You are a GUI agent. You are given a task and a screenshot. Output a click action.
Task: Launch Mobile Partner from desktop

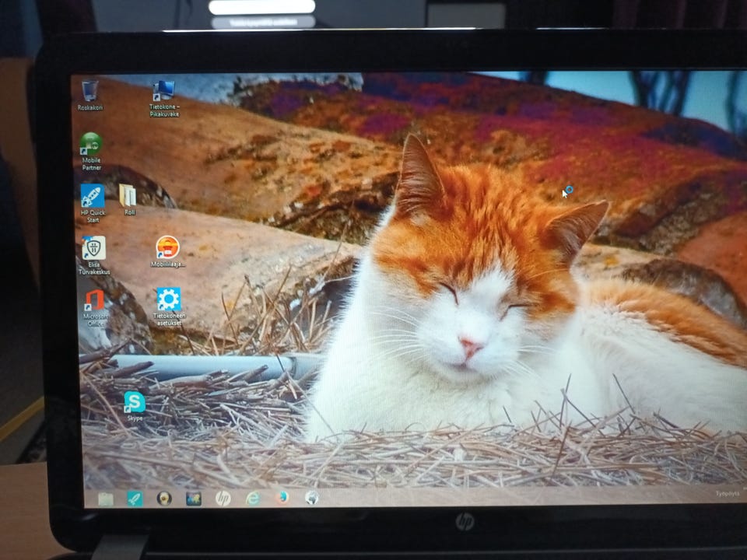pos(91,152)
